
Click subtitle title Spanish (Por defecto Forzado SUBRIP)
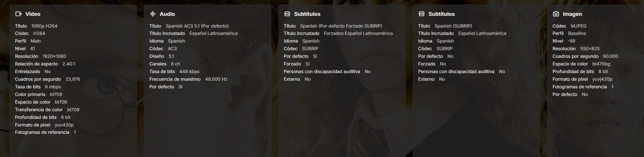point(341,26)
